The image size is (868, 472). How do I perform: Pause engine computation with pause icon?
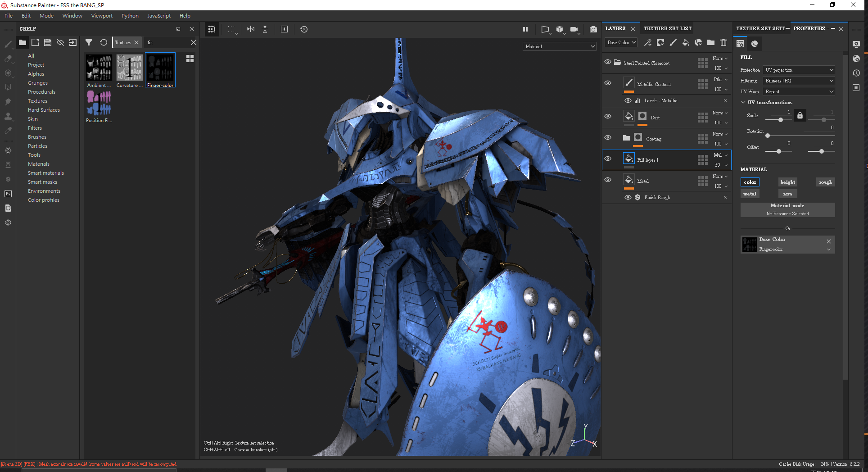[x=525, y=29]
